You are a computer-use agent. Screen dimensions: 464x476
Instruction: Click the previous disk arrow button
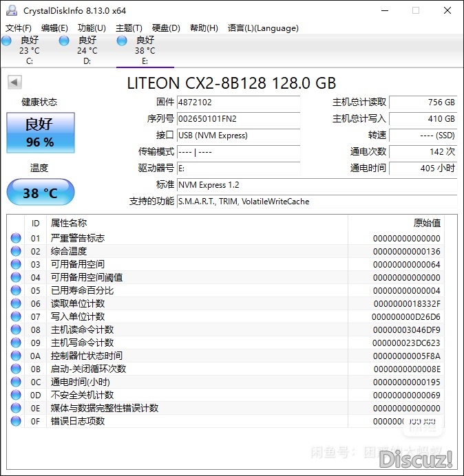pyautogui.click(x=14, y=83)
